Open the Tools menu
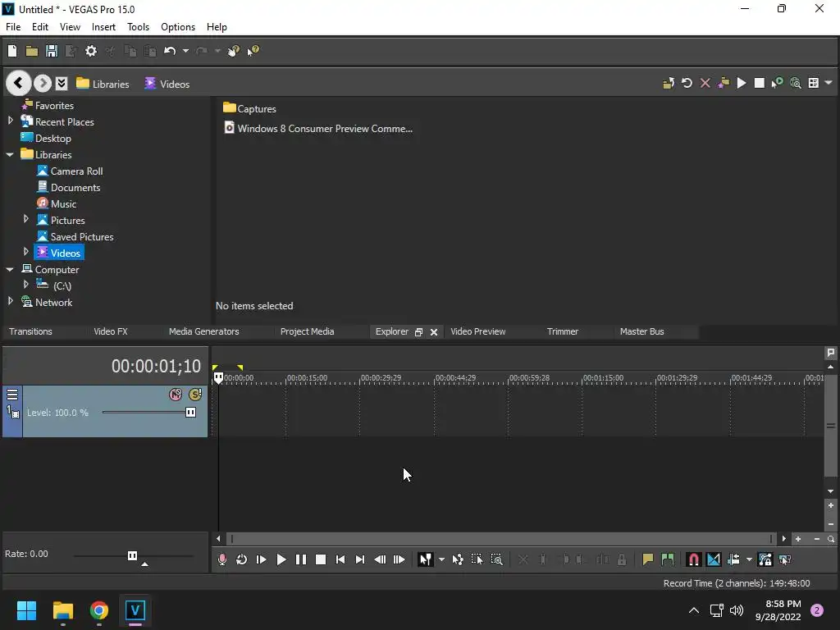 pyautogui.click(x=138, y=27)
